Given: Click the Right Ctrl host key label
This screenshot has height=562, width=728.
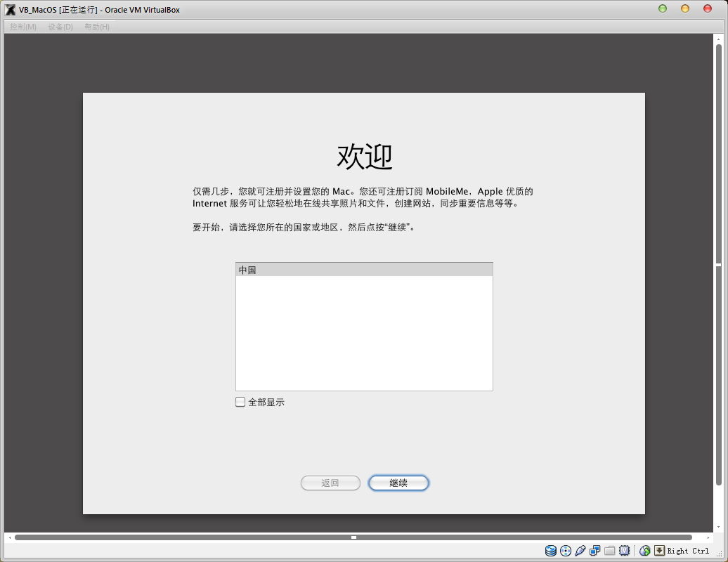Looking at the screenshot, I should click(688, 551).
